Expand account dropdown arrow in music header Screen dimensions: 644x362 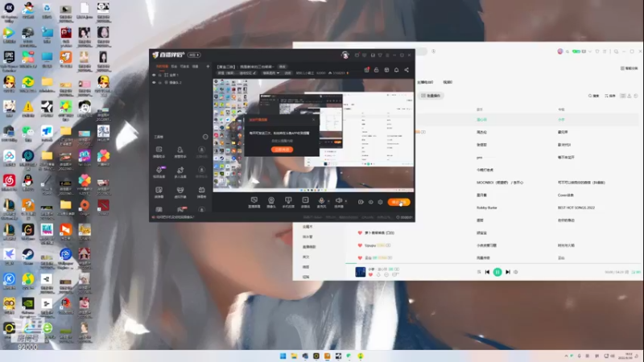tap(590, 51)
